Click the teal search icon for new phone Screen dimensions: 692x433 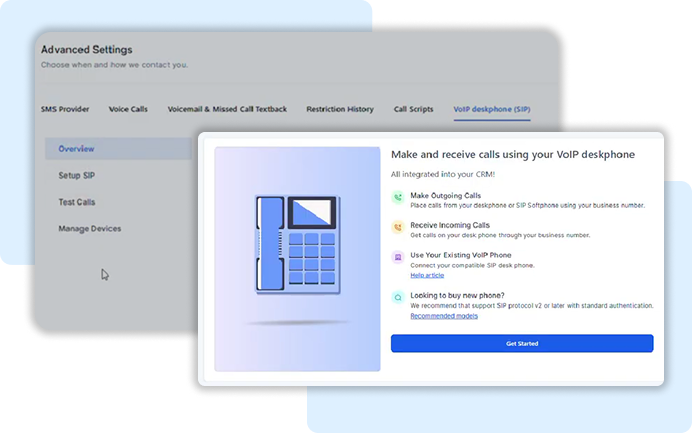(x=398, y=297)
